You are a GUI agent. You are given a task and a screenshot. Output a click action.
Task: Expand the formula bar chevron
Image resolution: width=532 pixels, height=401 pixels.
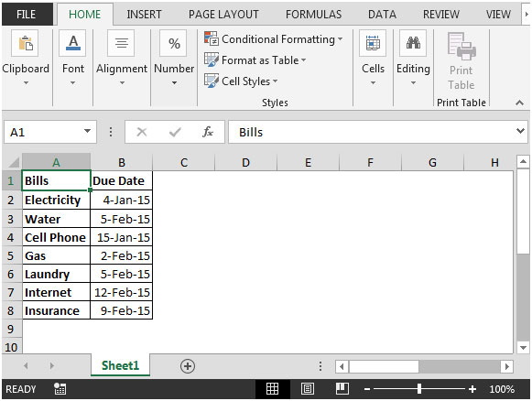point(520,131)
